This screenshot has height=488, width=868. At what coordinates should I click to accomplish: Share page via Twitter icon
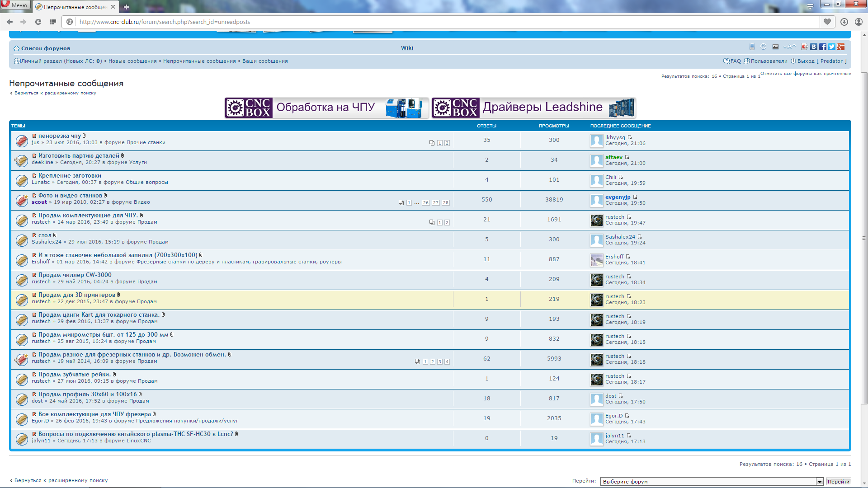click(831, 47)
